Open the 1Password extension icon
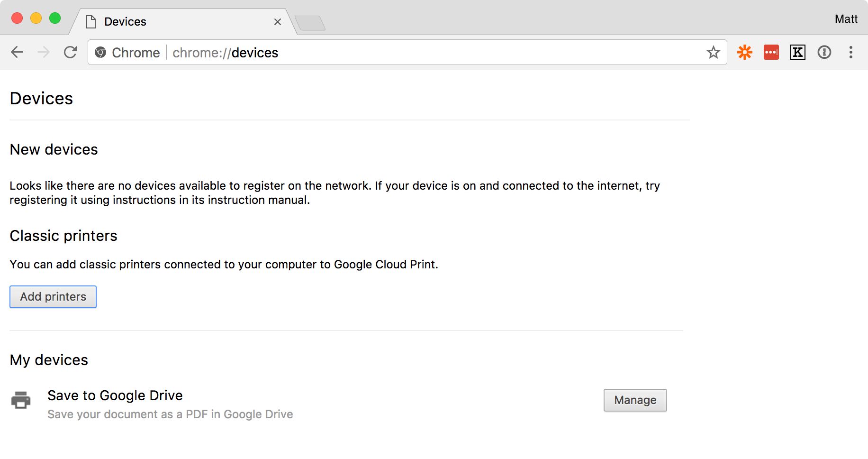The height and width of the screenshot is (459, 868). click(x=824, y=52)
